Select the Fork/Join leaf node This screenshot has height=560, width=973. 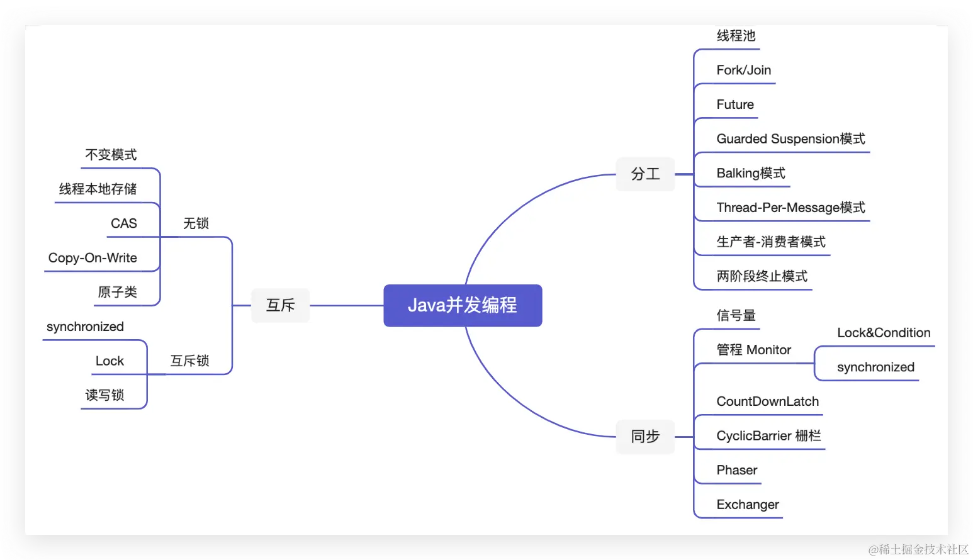click(743, 70)
